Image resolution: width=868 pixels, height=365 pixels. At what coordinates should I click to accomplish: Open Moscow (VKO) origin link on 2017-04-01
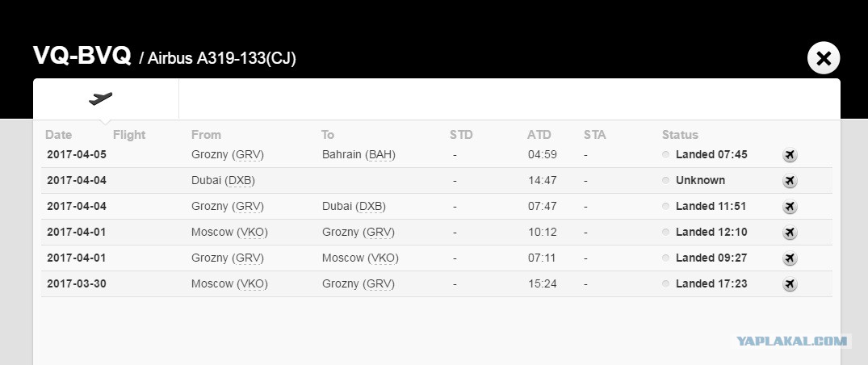tap(230, 232)
